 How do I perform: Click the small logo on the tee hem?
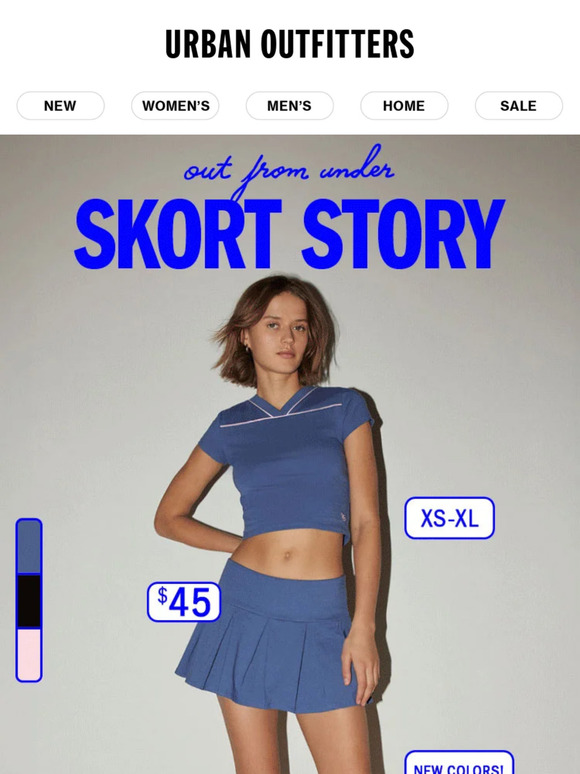pos(343,516)
